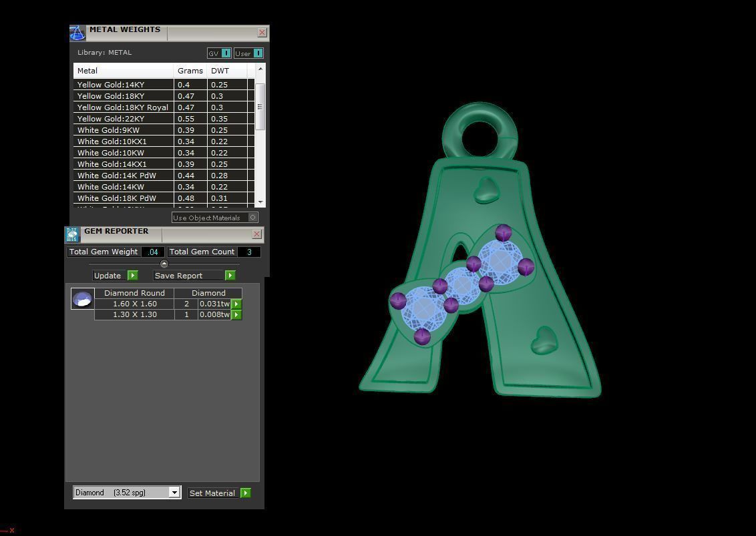The width and height of the screenshot is (756, 536).
Task: Click the middle small diamond on pendant
Action: [x=462, y=285]
